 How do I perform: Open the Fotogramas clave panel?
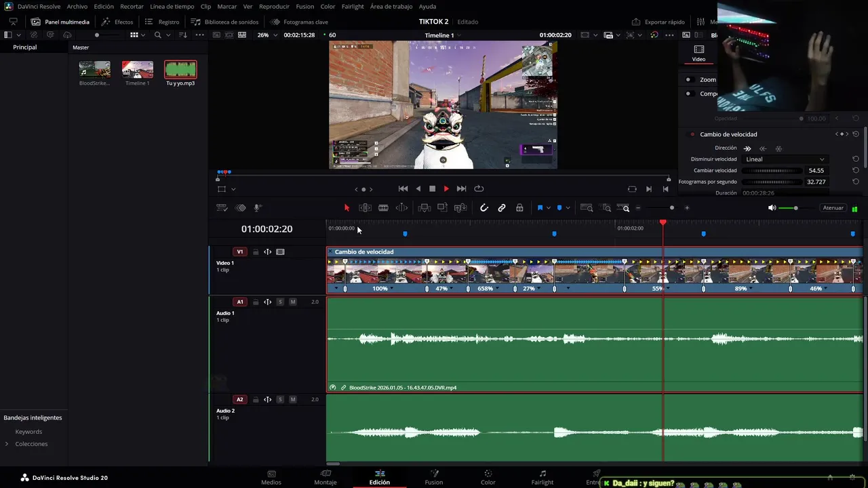(x=299, y=22)
